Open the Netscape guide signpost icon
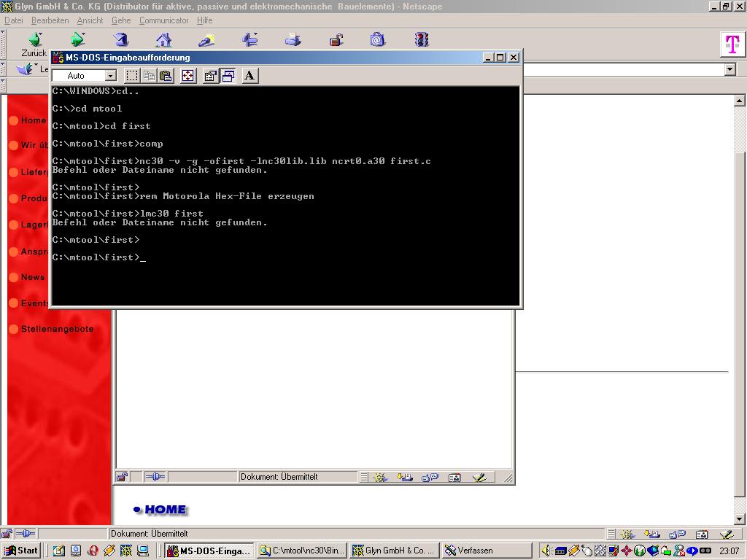747x560 pixels. click(x=250, y=39)
